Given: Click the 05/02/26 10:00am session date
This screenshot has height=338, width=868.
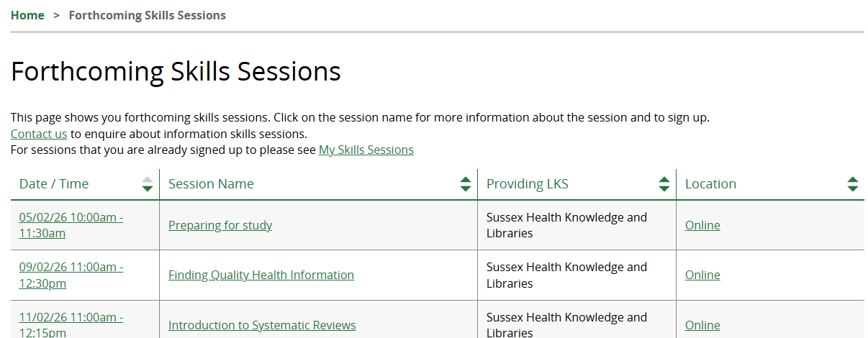Looking at the screenshot, I should tap(71, 217).
